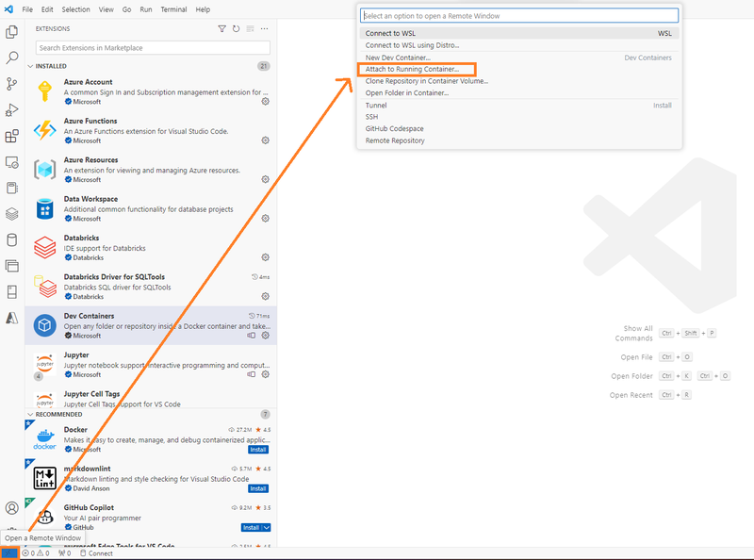Click the VS Code logo menu icon
This screenshot has height=560, width=754.
pos(8,9)
